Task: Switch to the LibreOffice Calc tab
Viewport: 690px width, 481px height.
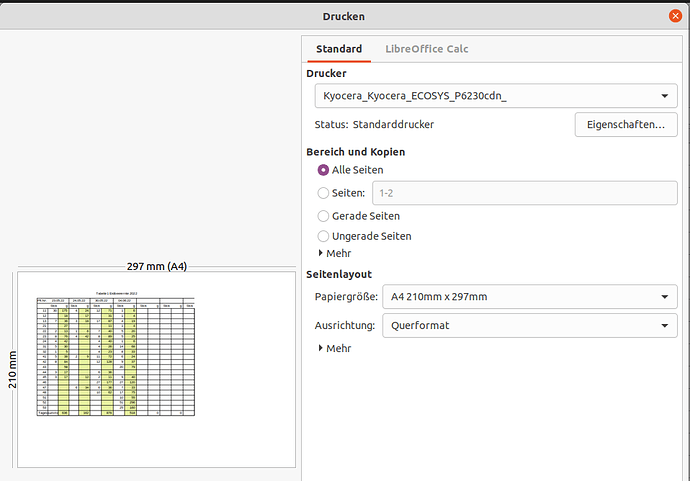Action: [x=426, y=49]
